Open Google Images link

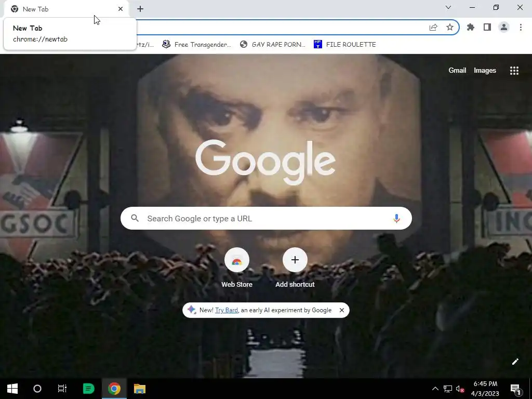click(x=485, y=70)
